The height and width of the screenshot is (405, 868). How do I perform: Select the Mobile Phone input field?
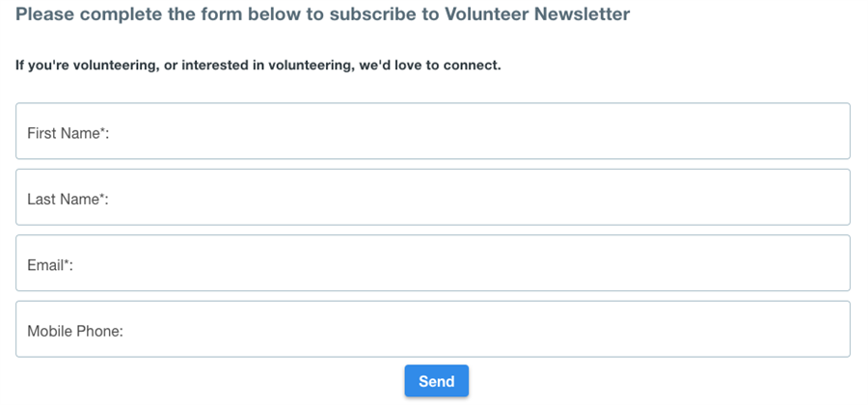point(433,329)
